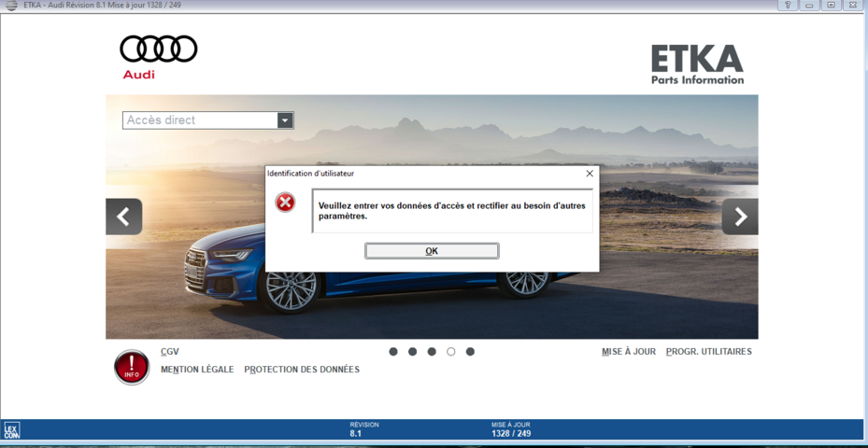
Task: Close the Identification d'utilisateur dialog
Action: click(590, 174)
